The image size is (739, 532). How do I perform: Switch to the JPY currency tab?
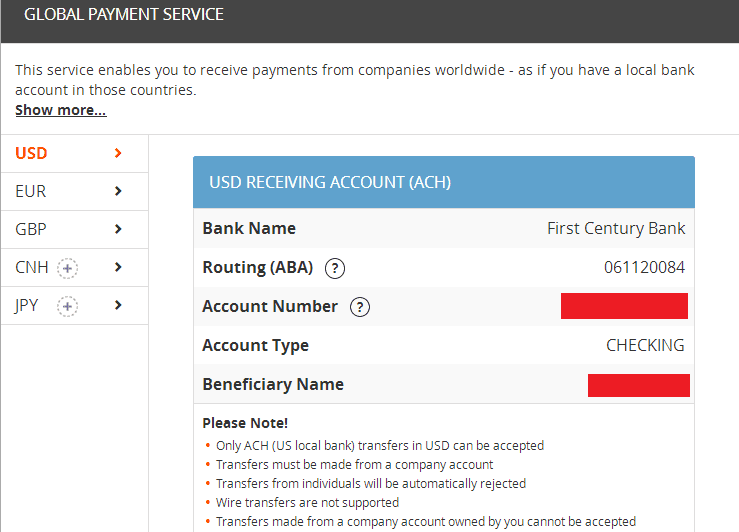[x=74, y=305]
